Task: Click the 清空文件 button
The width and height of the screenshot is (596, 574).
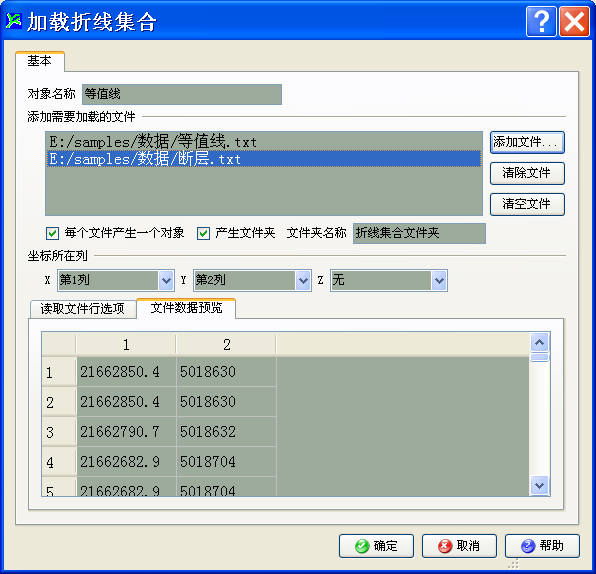Action: pos(527,205)
